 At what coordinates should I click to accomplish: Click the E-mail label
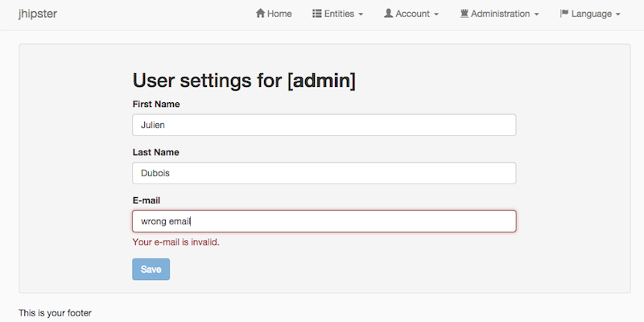tap(148, 200)
